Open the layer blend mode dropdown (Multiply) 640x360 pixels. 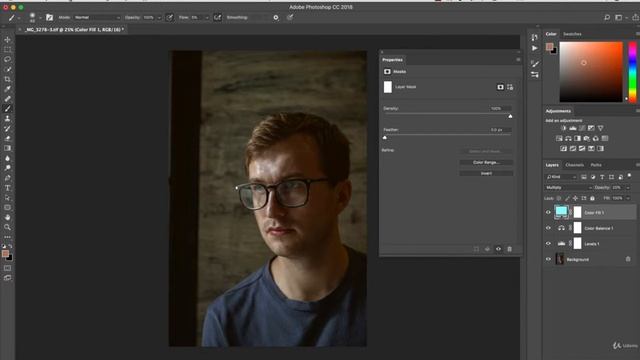pyautogui.click(x=569, y=187)
